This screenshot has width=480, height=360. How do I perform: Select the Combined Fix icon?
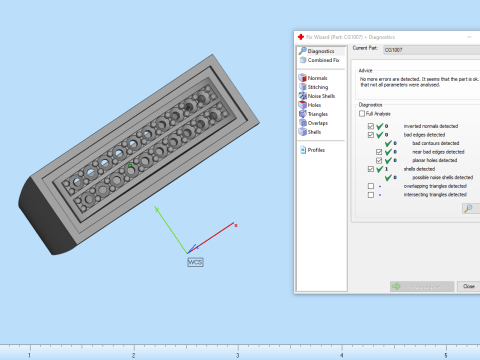click(303, 60)
